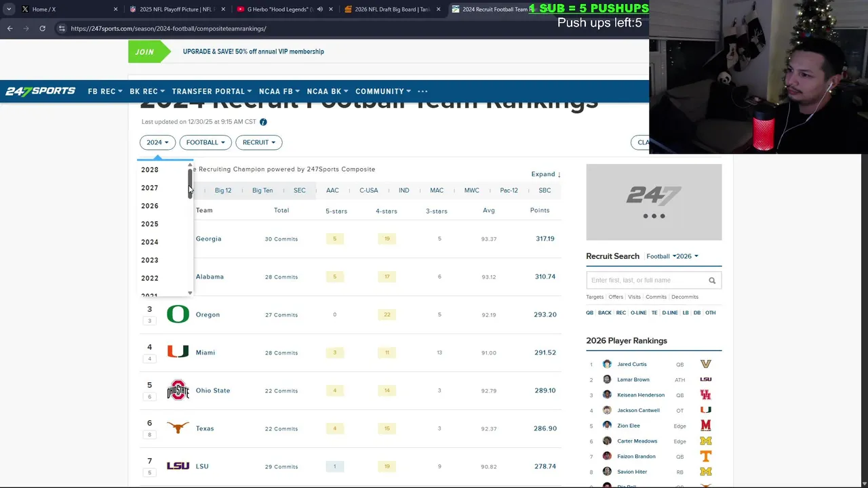Switch to the Pac-12 conference tab
The width and height of the screenshot is (868, 488).
[509, 190]
